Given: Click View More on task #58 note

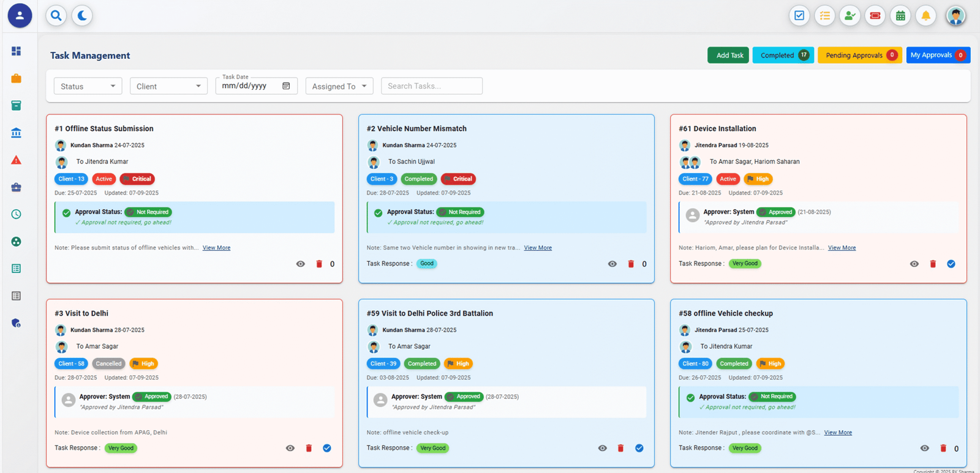Looking at the screenshot, I should point(838,433).
